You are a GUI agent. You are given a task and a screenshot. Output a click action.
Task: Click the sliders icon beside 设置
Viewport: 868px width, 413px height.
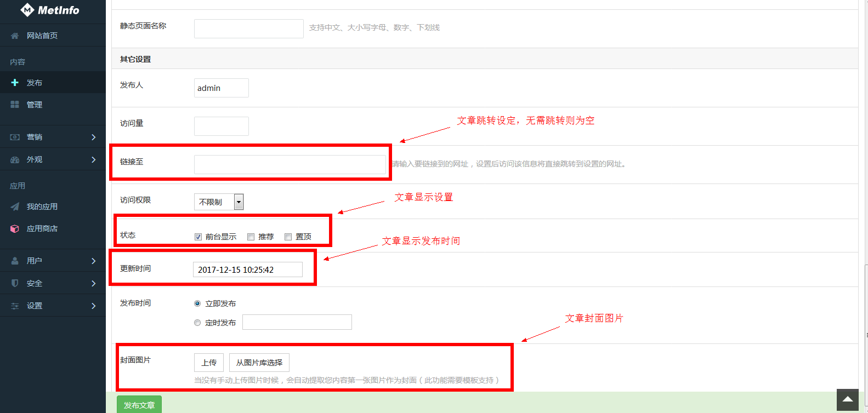tap(15, 306)
